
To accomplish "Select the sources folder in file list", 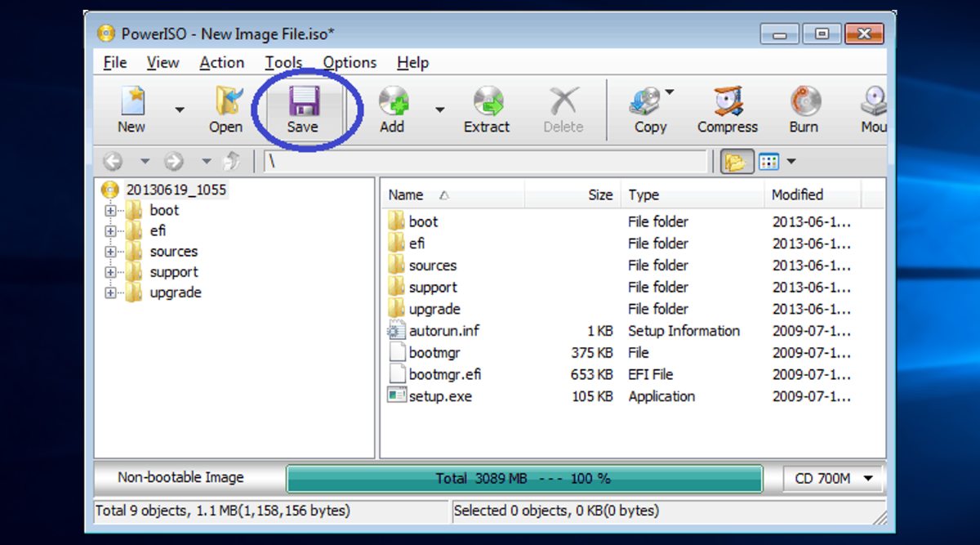I will click(x=433, y=266).
